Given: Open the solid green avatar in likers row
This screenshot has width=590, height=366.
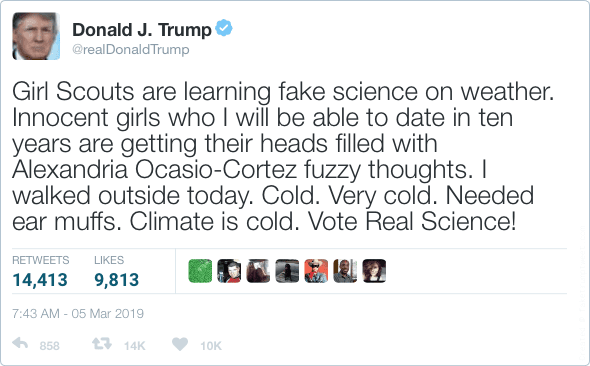Looking at the screenshot, I should [x=200, y=271].
